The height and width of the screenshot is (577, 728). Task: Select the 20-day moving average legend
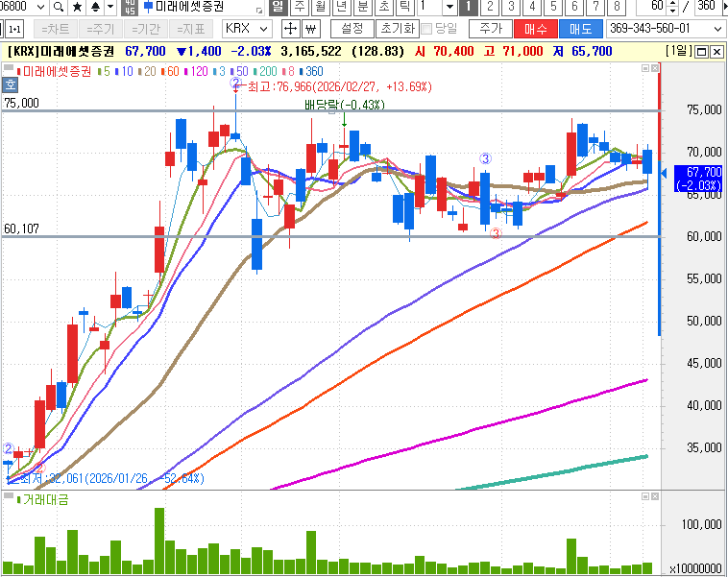[x=147, y=71]
